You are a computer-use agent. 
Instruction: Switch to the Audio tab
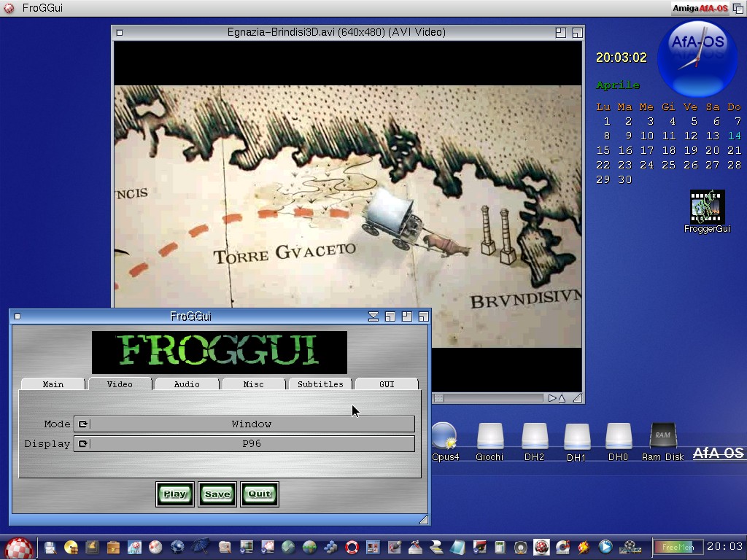pos(187,384)
